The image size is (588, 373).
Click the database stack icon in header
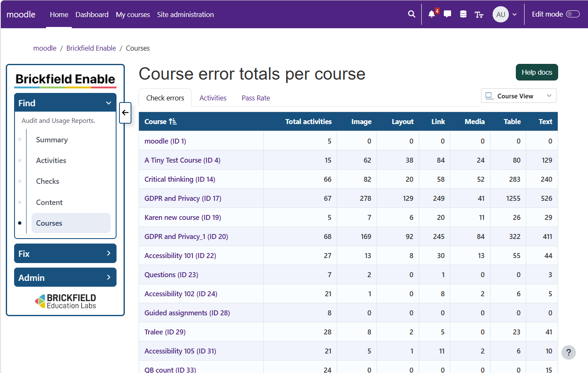[463, 14]
